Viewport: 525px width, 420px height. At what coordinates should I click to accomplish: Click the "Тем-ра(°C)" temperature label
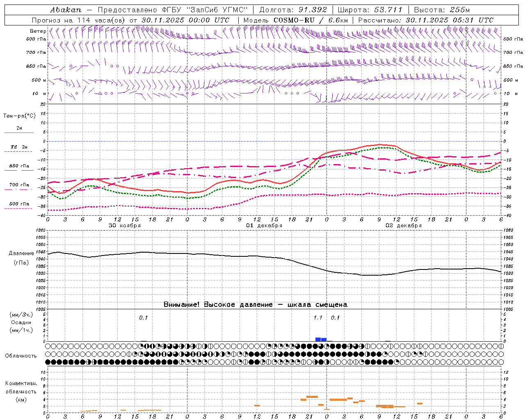(x=19, y=116)
